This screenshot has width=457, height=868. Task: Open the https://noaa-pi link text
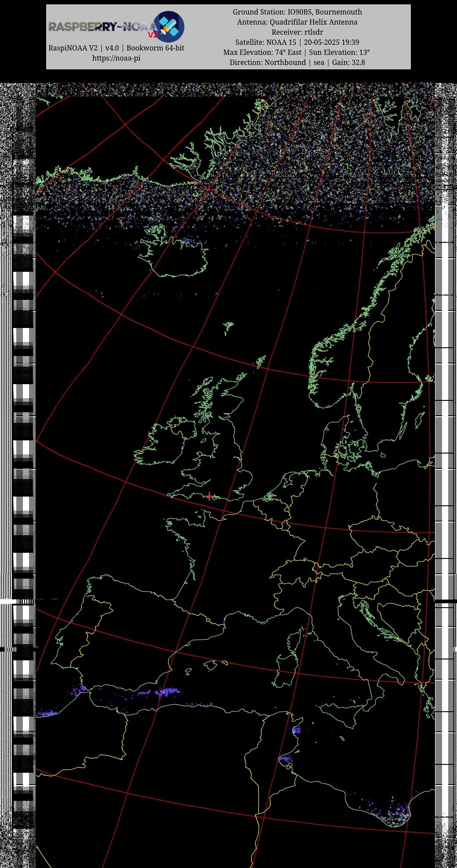[116, 58]
